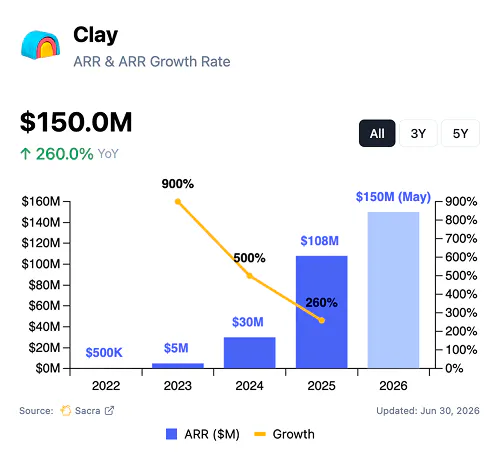Screen dimensions: 500x461
Task: Toggle Growth series in legend
Action: coord(284,434)
